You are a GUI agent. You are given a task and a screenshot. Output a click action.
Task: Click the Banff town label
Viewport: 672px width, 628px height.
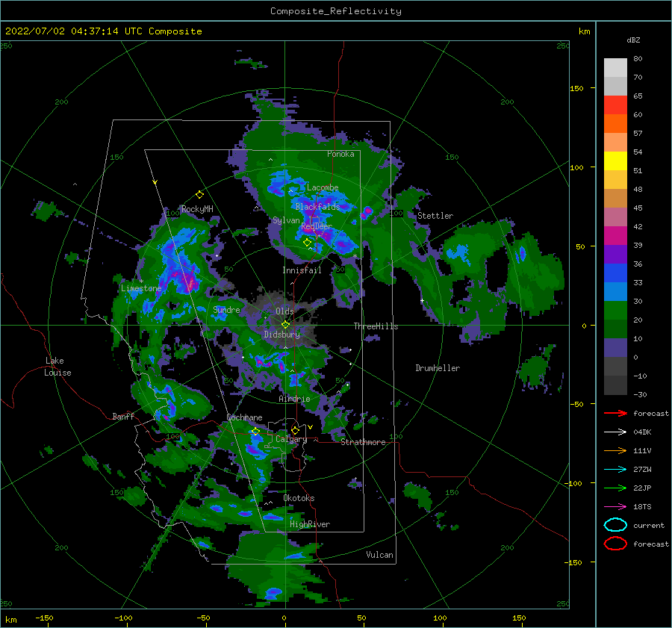[123, 416]
